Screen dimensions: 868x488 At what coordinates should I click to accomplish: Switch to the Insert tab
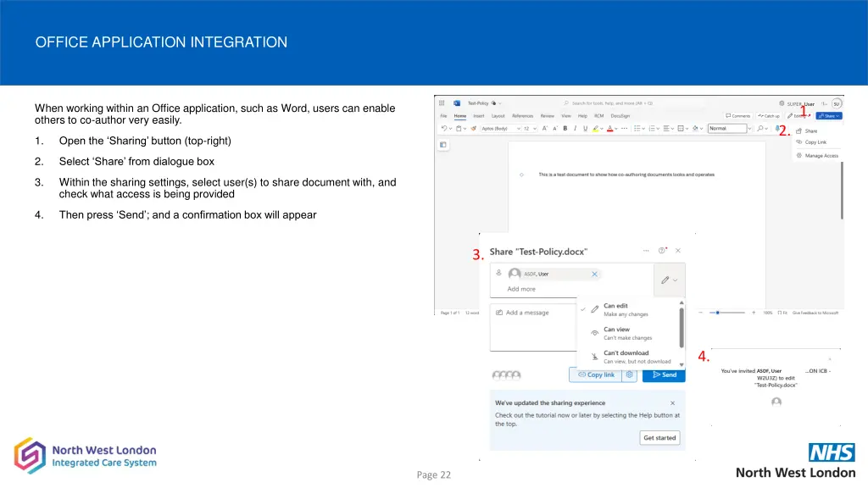pyautogui.click(x=479, y=116)
